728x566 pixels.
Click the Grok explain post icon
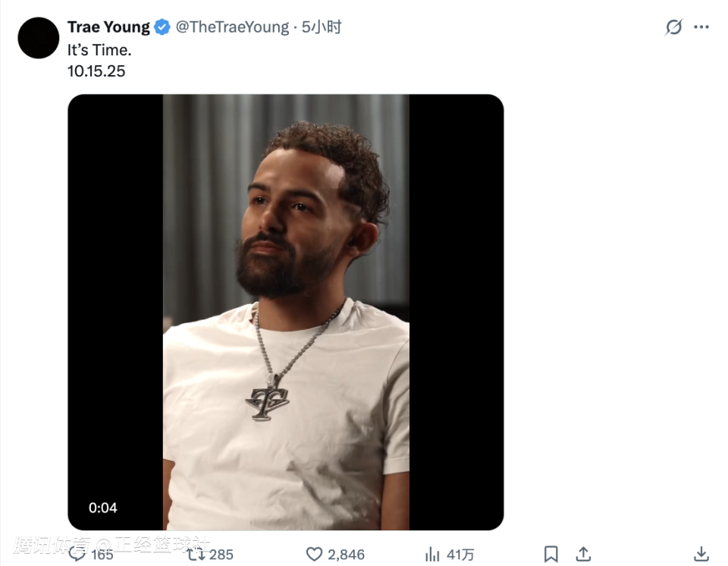pos(673,27)
